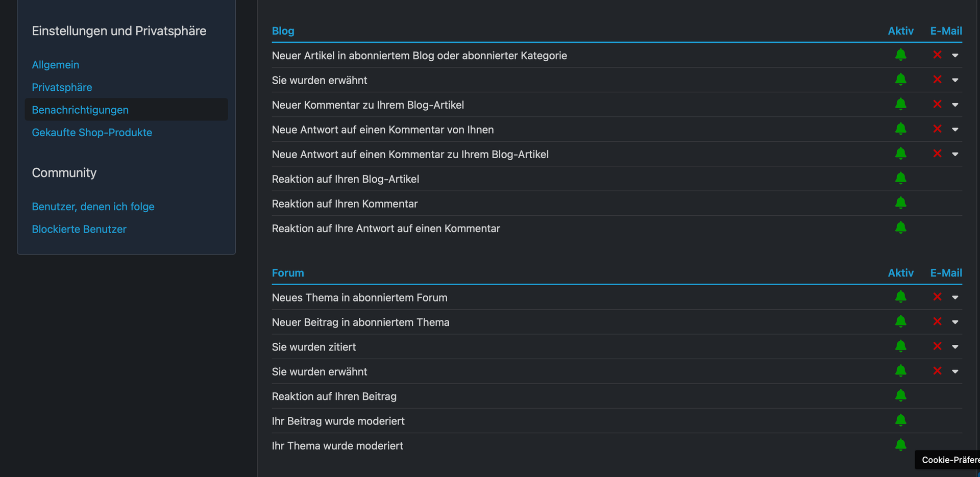The width and height of the screenshot is (980, 477).
Task: Toggle email X for 'Neuer Beitrag in abonniertem Thema'
Action: pyautogui.click(x=937, y=321)
